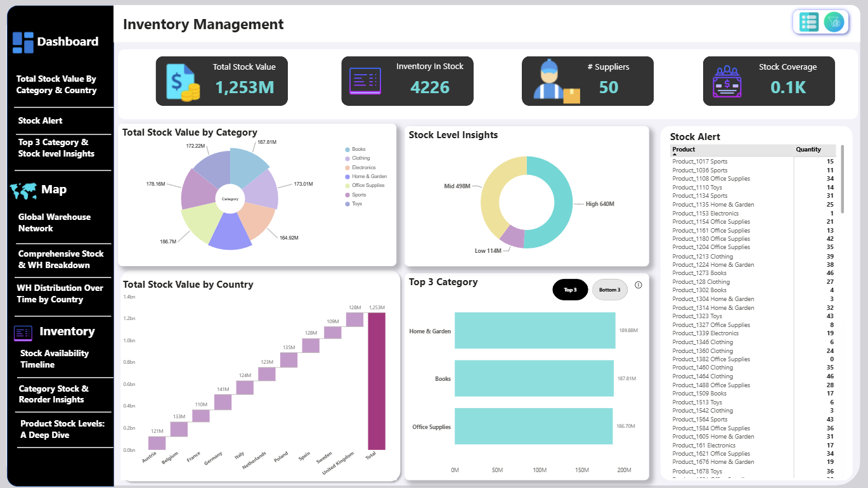Select the Top 3 toggle button
Viewport: 868px width, 488px height.
tap(570, 290)
